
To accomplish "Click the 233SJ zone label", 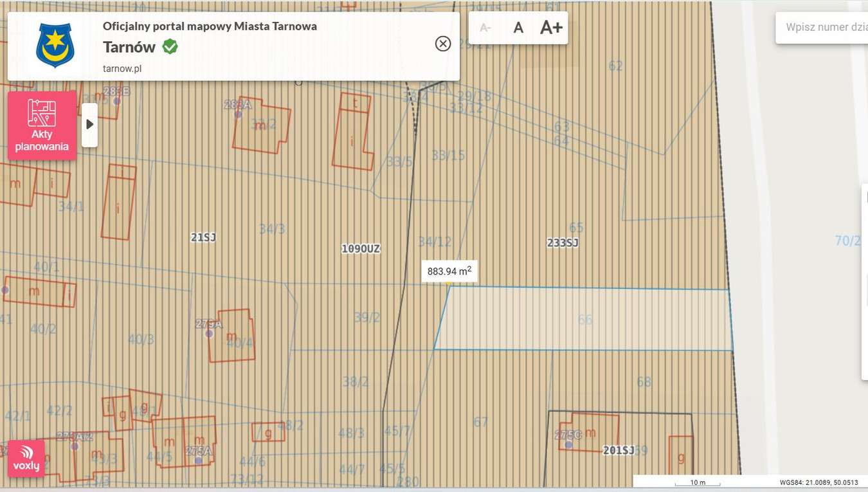I will pyautogui.click(x=563, y=242).
